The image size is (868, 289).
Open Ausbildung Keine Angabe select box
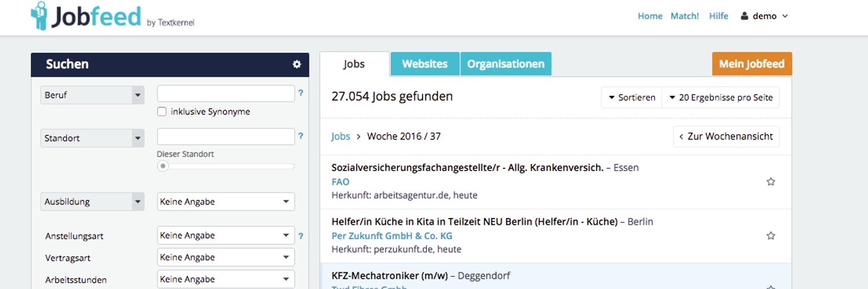click(x=226, y=202)
